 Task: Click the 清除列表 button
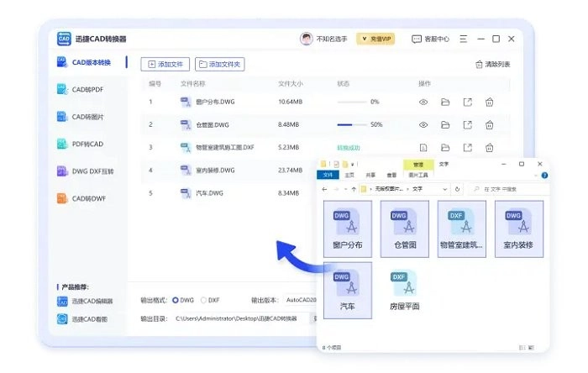pos(492,64)
